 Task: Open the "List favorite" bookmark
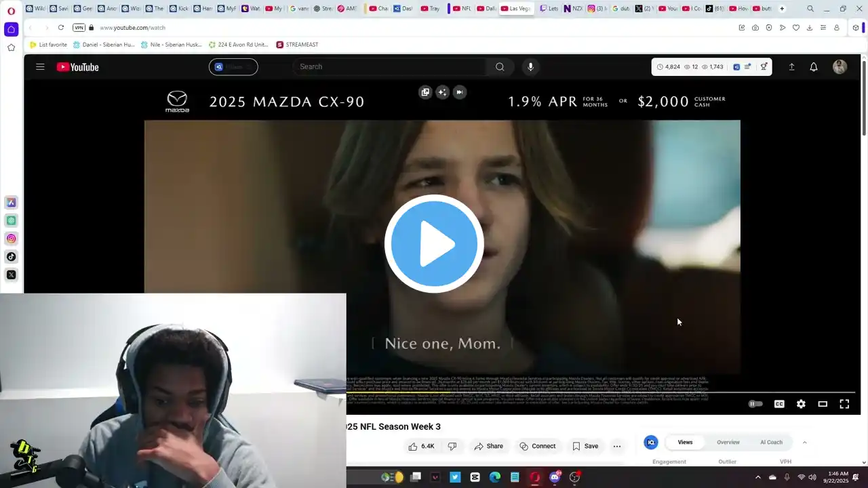point(48,45)
